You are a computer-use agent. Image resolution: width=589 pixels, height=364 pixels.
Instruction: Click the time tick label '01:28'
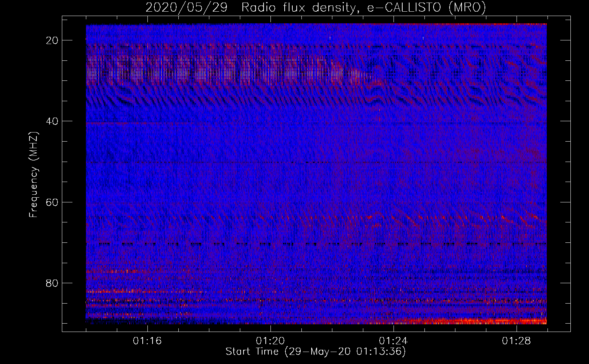point(516,341)
